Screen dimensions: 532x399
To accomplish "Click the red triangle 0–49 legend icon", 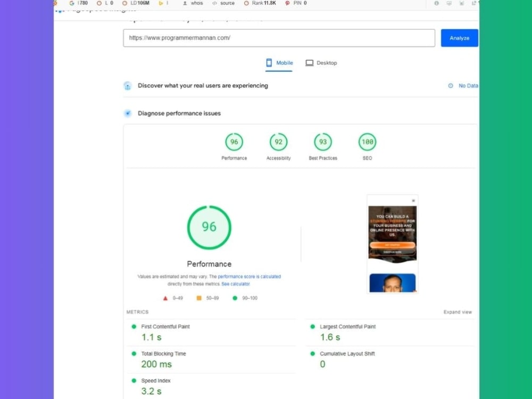I will click(x=165, y=298).
